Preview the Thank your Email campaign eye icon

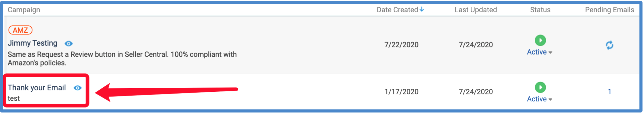point(78,88)
